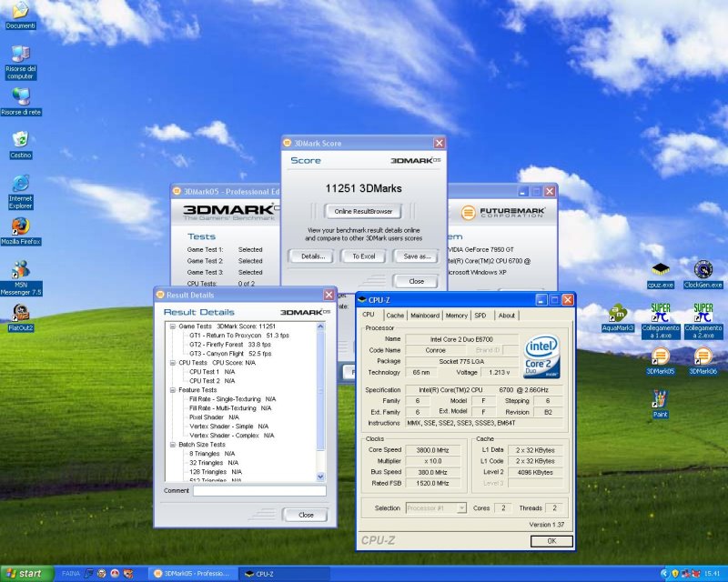Viewport: 728px width, 582px height.
Task: Open the ClockGen.exe desktop icon
Action: pos(703,275)
